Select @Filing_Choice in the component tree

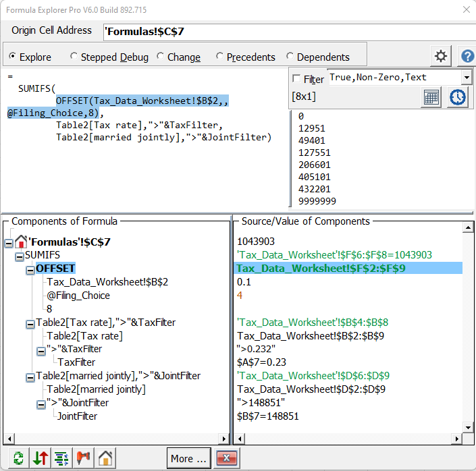pos(78,296)
